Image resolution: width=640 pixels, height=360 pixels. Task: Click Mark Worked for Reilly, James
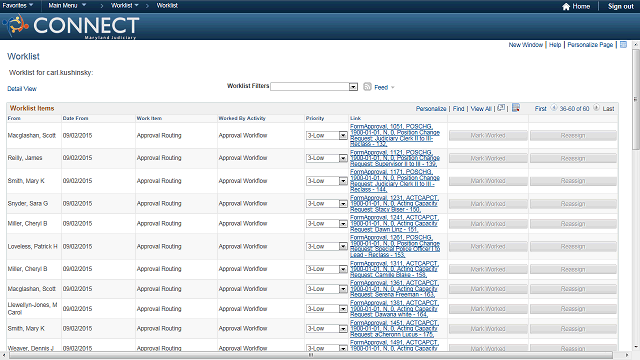[488, 158]
